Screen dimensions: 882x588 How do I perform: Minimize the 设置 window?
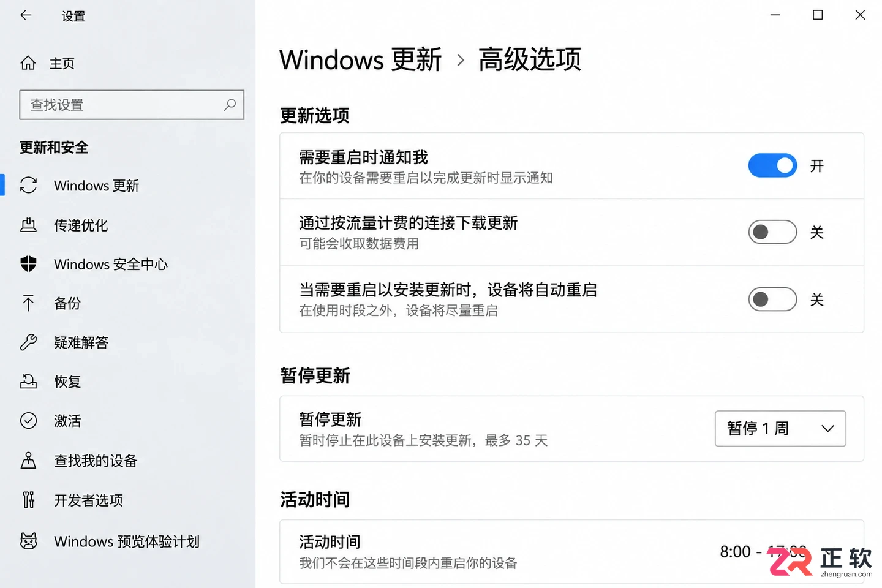click(775, 15)
